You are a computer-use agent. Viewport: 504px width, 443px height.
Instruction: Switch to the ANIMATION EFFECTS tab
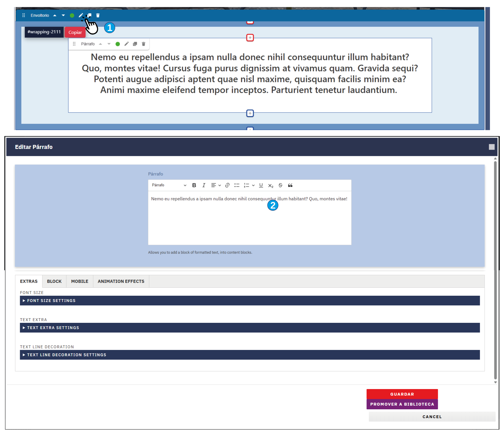pyautogui.click(x=121, y=281)
